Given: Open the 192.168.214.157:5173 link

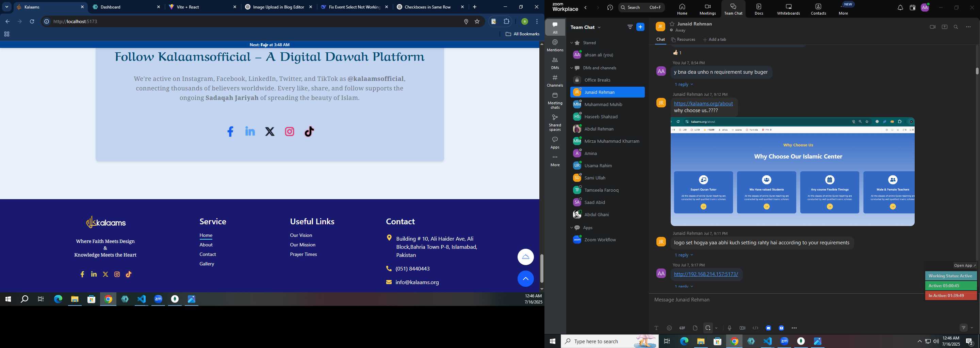Looking at the screenshot, I should pyautogui.click(x=706, y=274).
